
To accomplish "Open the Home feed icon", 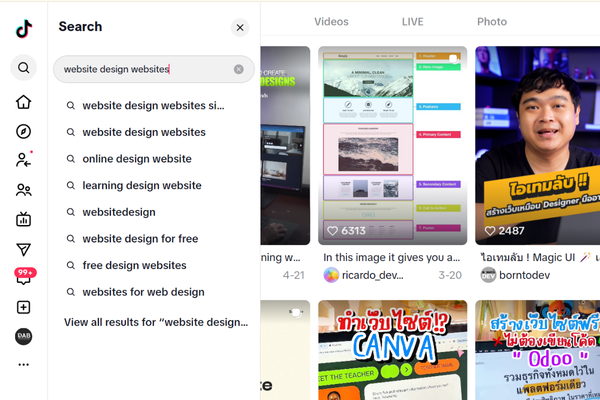I will point(23,102).
